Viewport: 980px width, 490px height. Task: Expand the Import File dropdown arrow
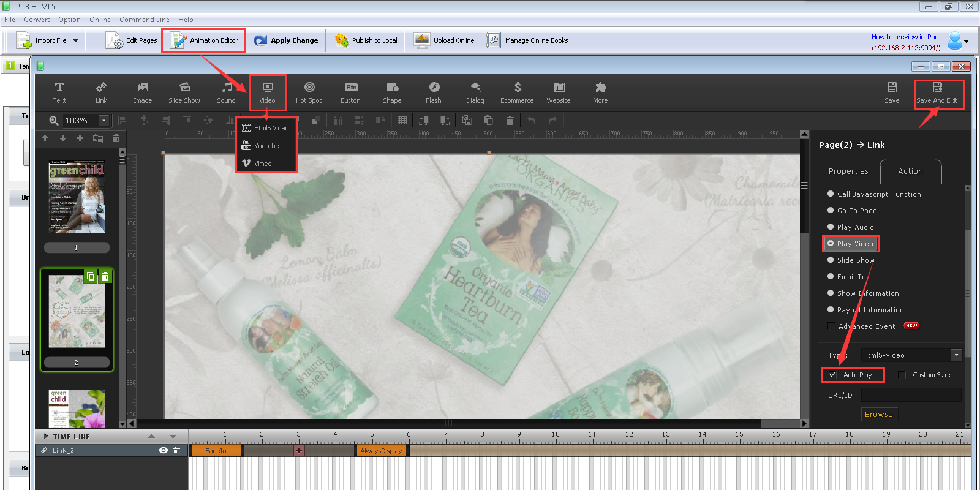pyautogui.click(x=75, y=40)
